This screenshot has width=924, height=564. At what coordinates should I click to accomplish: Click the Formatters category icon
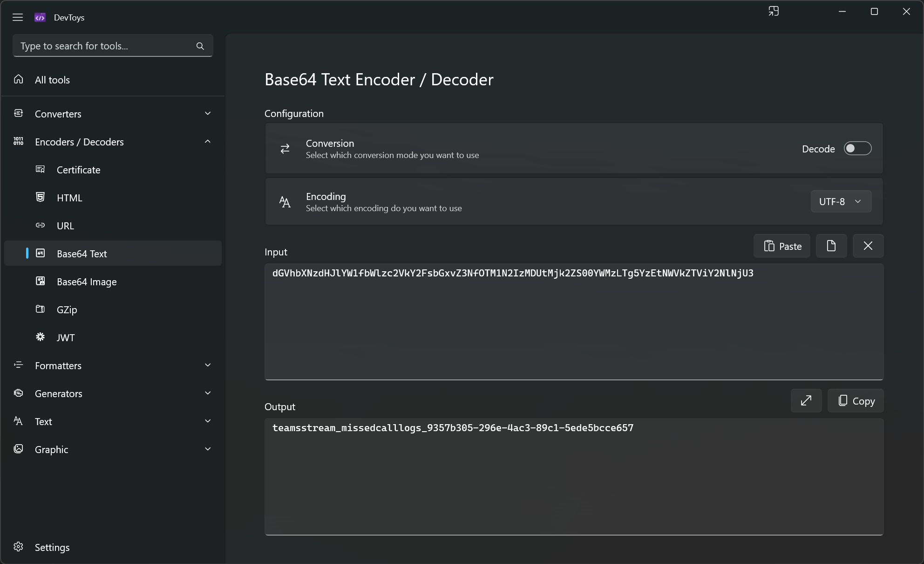19,365
